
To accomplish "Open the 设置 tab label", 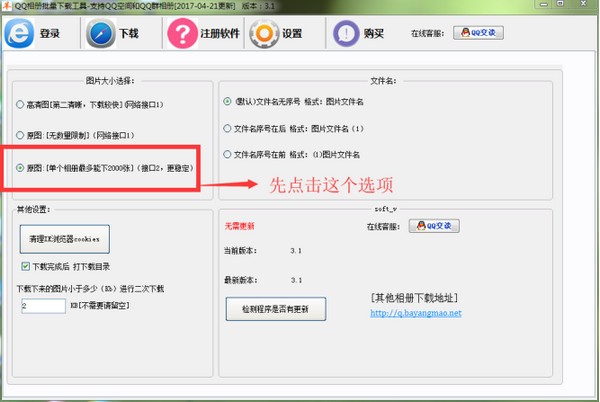I will coord(292,34).
